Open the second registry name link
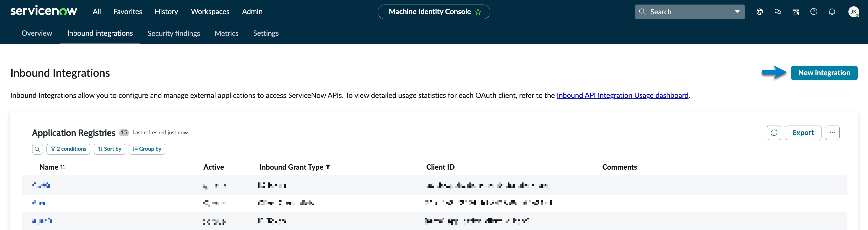868x230 pixels. (38, 203)
